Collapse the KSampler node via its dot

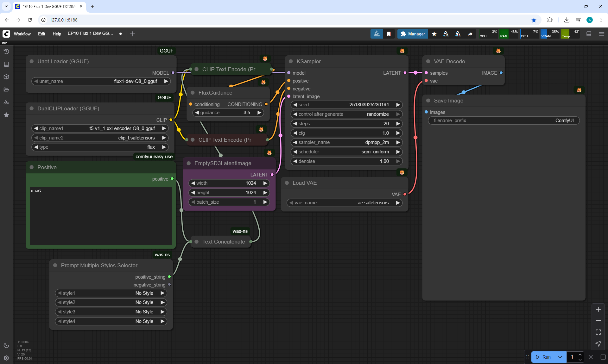(291, 61)
